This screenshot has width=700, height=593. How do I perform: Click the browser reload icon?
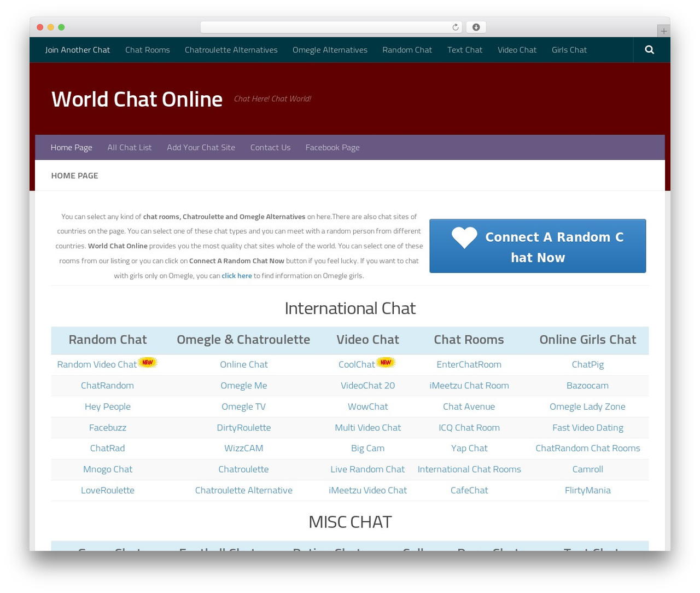(x=455, y=27)
